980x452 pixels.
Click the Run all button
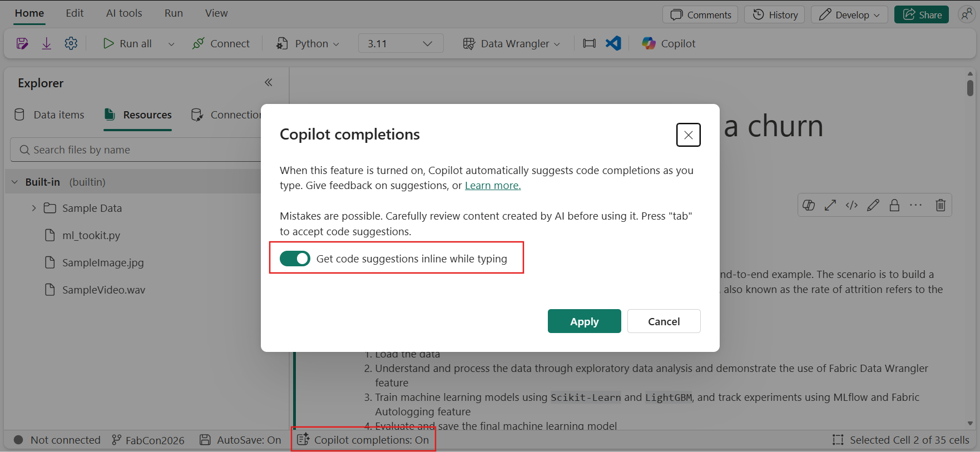[127, 43]
